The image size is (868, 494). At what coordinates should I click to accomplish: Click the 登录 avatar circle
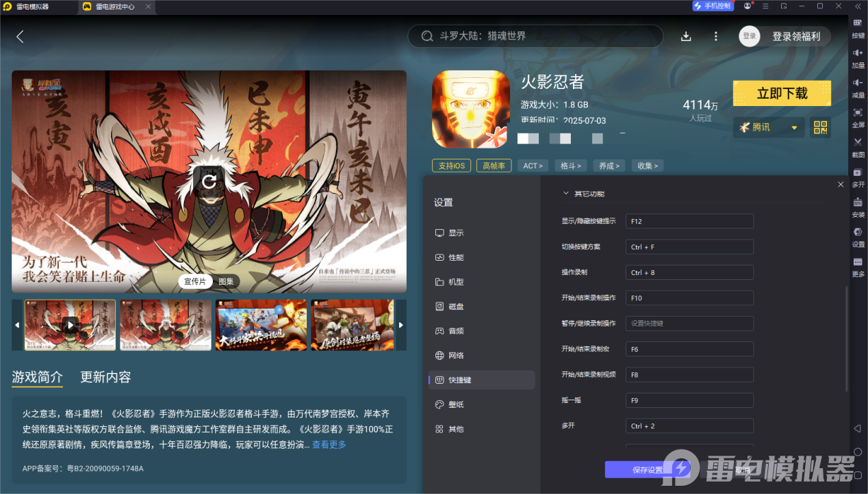[x=750, y=36]
